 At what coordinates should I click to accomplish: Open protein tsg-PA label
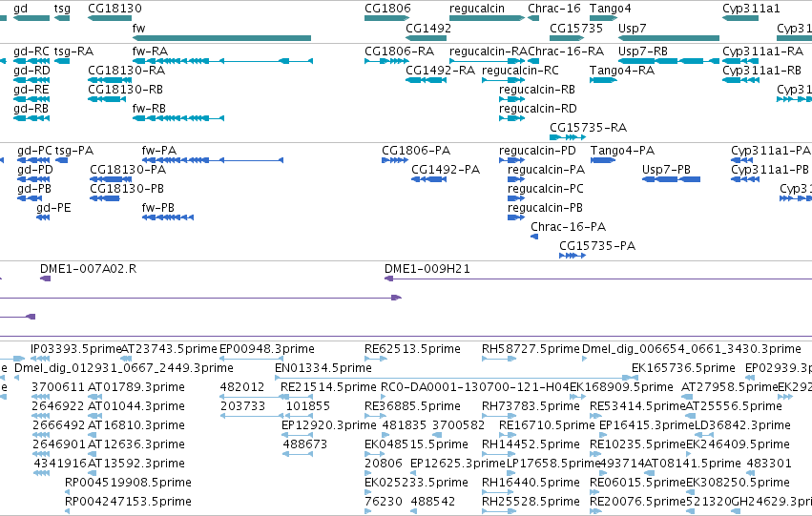(74, 151)
